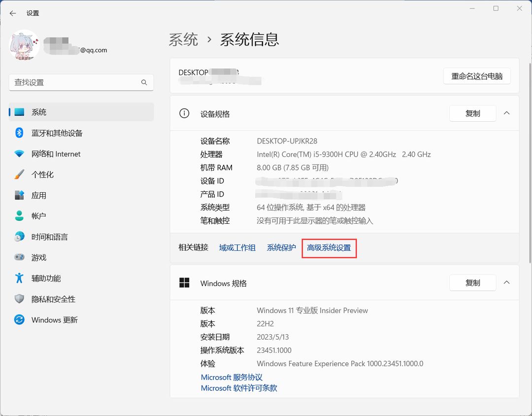
Task: Open 时间和语言 settings
Action: [x=81, y=237]
